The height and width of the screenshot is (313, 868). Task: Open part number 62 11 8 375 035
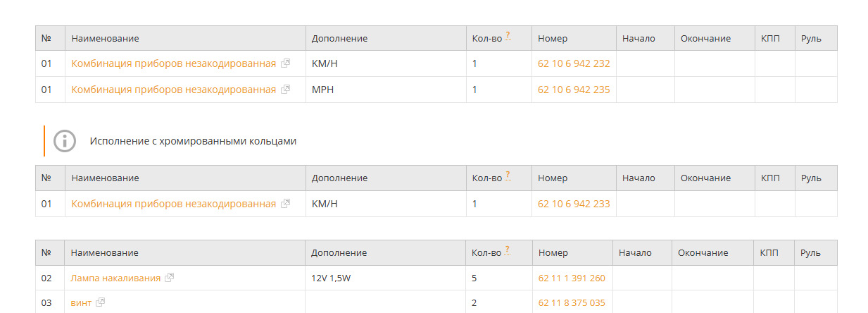(x=572, y=302)
